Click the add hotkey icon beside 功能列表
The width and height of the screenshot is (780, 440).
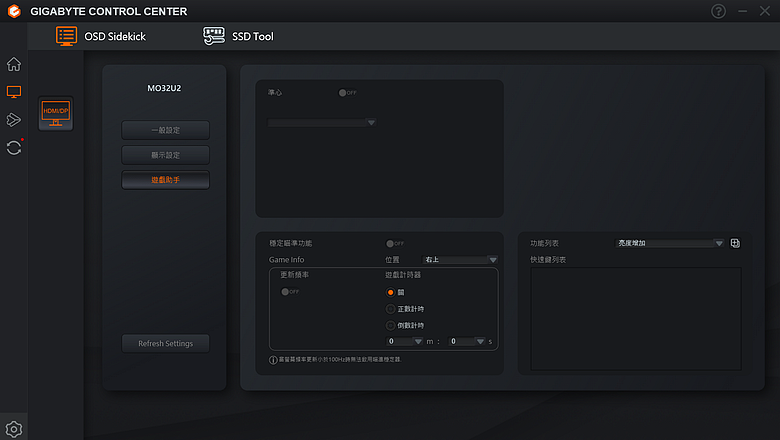(735, 243)
